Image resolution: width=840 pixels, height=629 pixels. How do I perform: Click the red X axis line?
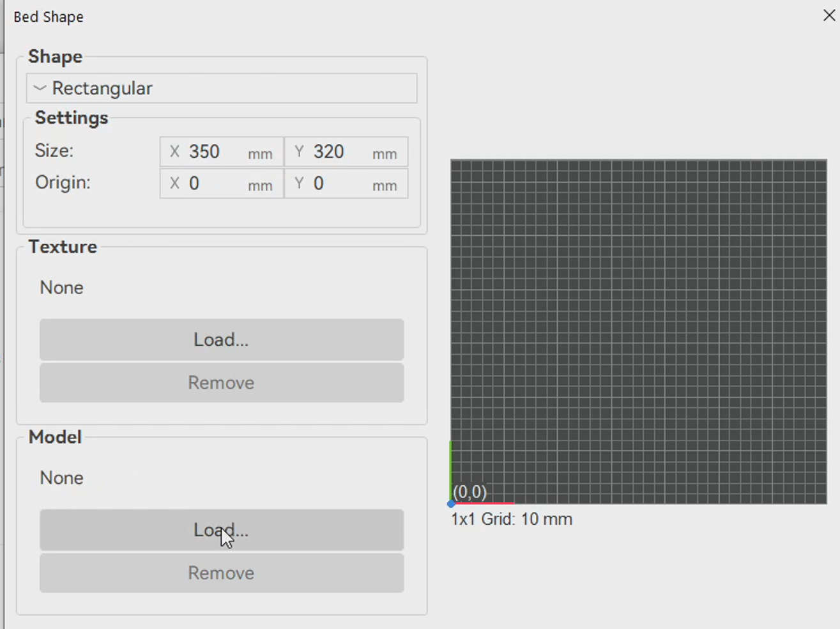coord(485,503)
